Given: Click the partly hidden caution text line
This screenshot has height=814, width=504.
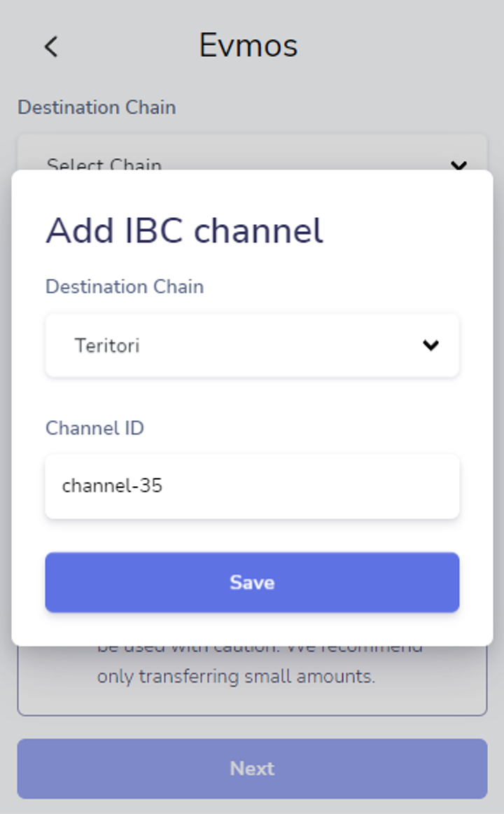Looking at the screenshot, I should pos(259,650).
